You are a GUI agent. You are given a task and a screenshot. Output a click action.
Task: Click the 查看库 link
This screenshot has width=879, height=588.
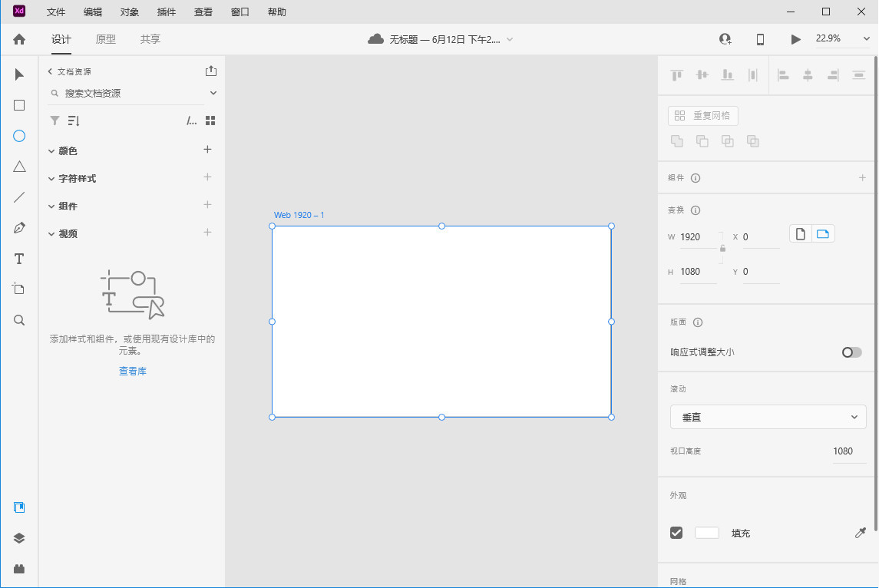point(132,372)
